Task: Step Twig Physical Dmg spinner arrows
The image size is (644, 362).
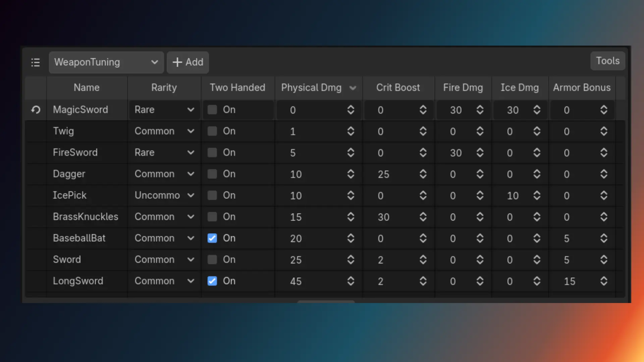Action: (351, 131)
